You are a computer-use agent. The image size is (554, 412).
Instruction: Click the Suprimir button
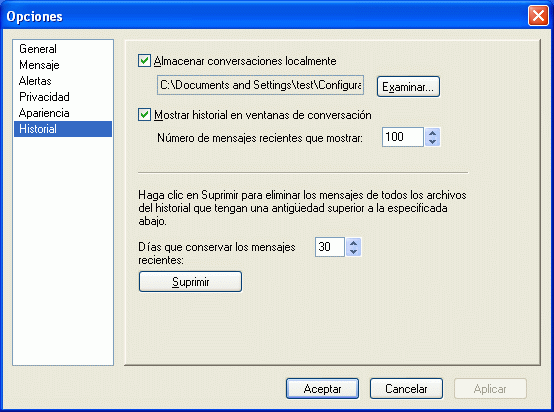click(190, 282)
